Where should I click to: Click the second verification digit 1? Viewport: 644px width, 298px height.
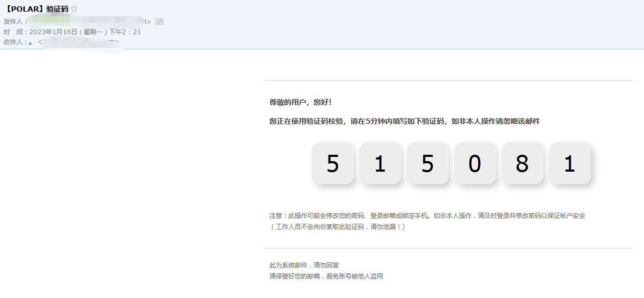[x=380, y=163]
